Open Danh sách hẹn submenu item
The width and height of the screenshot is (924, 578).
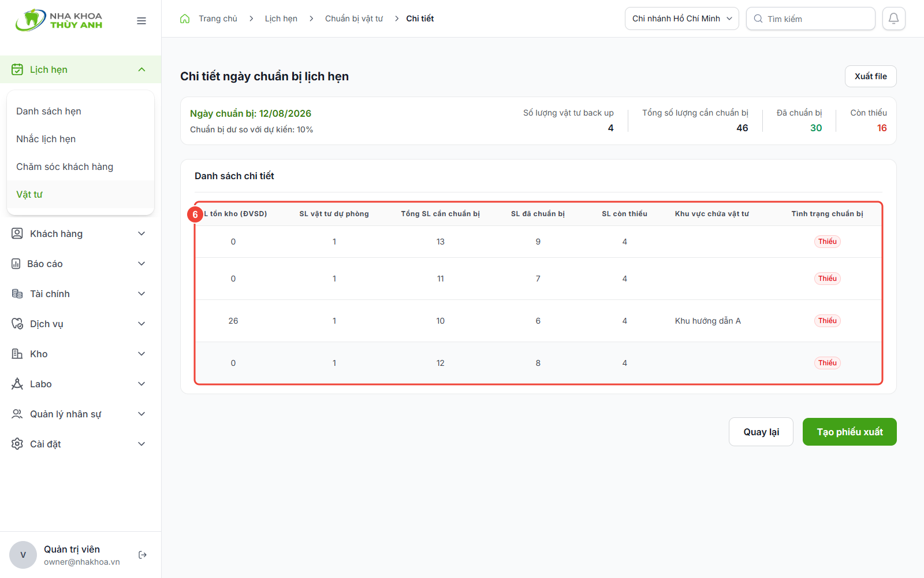click(81, 111)
